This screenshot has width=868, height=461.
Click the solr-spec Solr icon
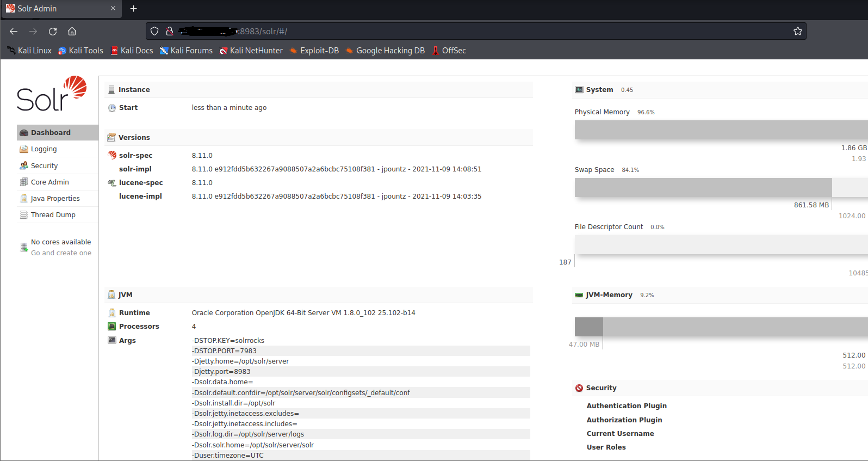click(x=112, y=155)
